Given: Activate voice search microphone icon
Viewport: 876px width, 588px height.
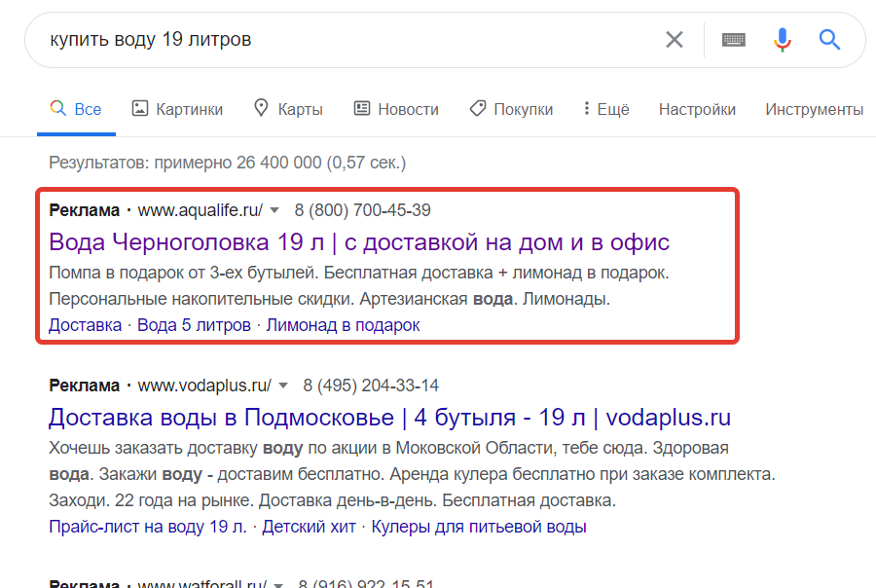Looking at the screenshot, I should pos(782,39).
